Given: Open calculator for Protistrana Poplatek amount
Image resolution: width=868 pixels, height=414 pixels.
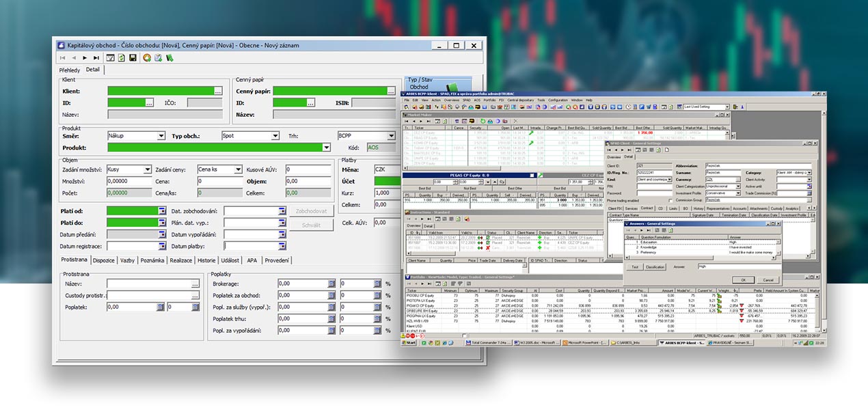Looking at the screenshot, I should [161, 307].
